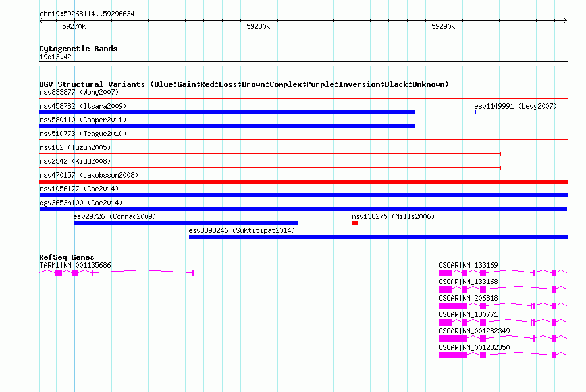
Task: Click the esv1149991 (Levy2007) label
Action: click(x=516, y=106)
